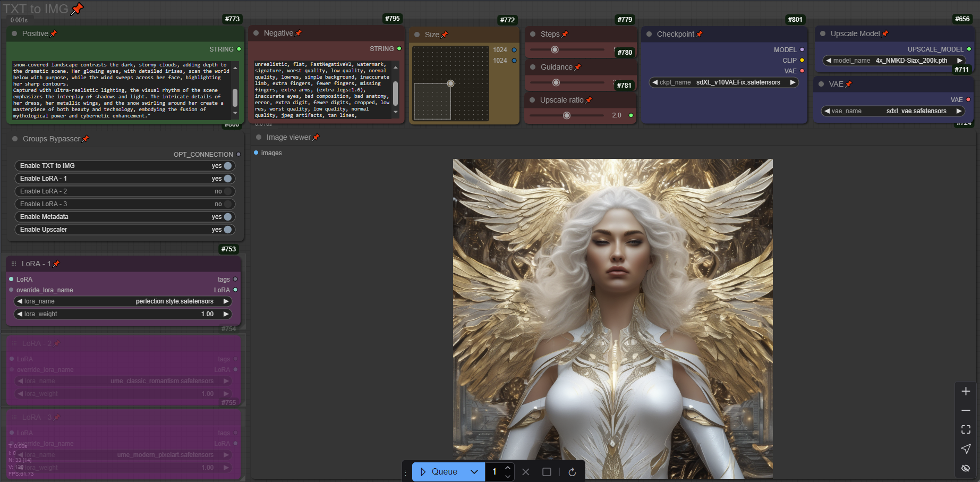Open the ckpt_name checkpoint selector
This screenshot has height=482, width=980.
click(723, 82)
